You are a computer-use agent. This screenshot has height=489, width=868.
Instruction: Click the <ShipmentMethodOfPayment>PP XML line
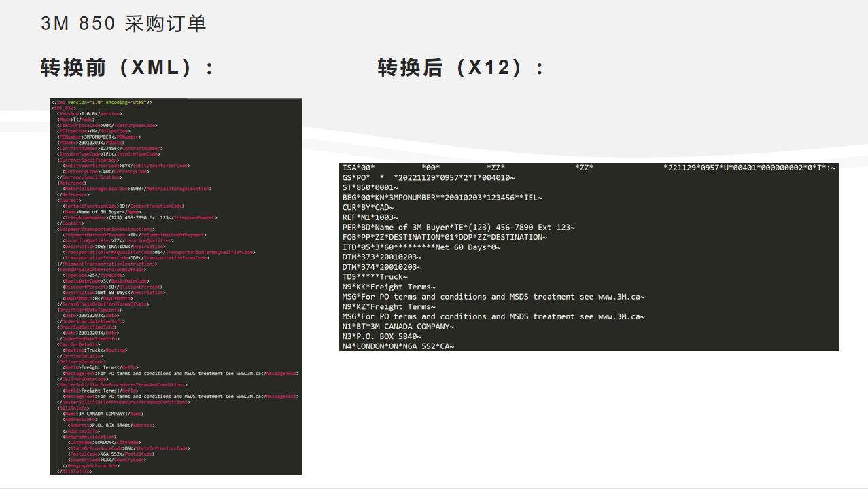click(135, 235)
